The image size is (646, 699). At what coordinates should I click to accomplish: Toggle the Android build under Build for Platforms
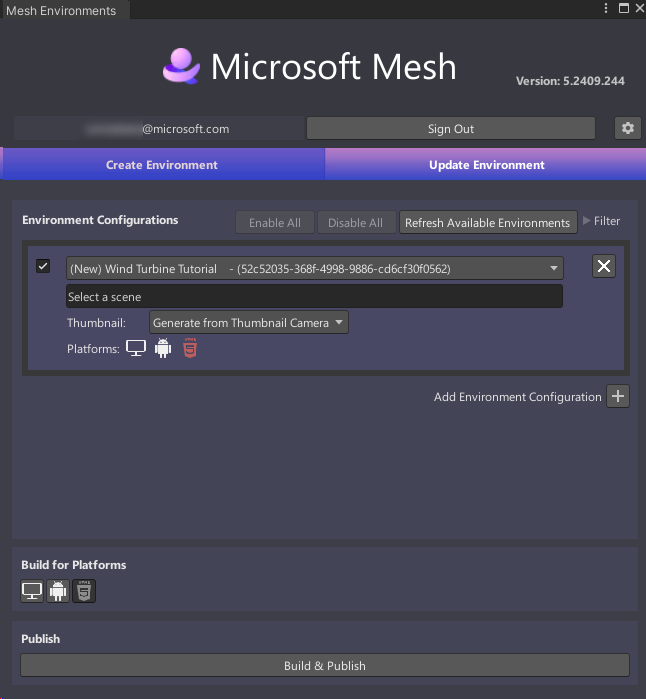coord(58,591)
